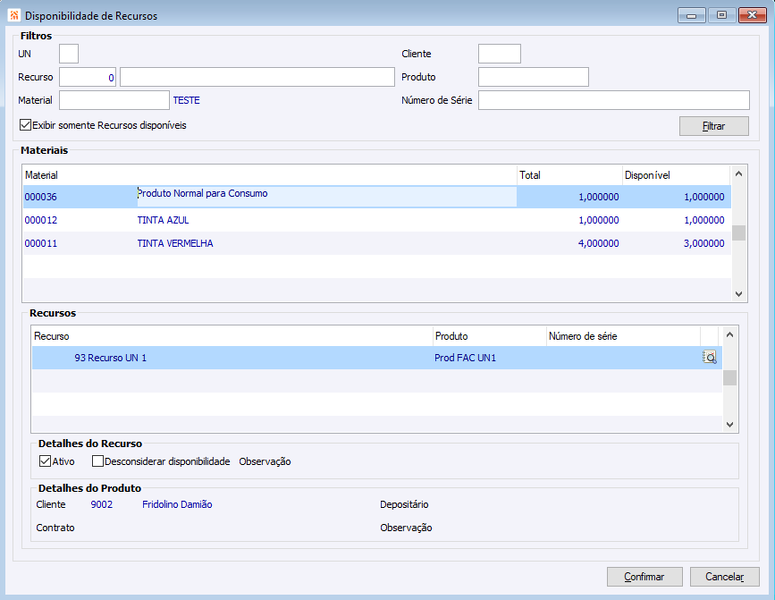Click the Material column header

click(x=270, y=175)
